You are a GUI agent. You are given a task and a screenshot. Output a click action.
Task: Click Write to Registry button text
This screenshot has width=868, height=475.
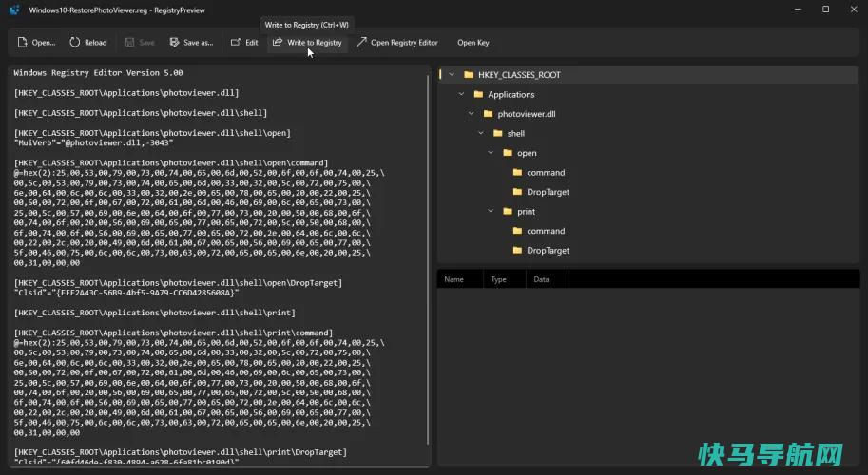(315, 43)
